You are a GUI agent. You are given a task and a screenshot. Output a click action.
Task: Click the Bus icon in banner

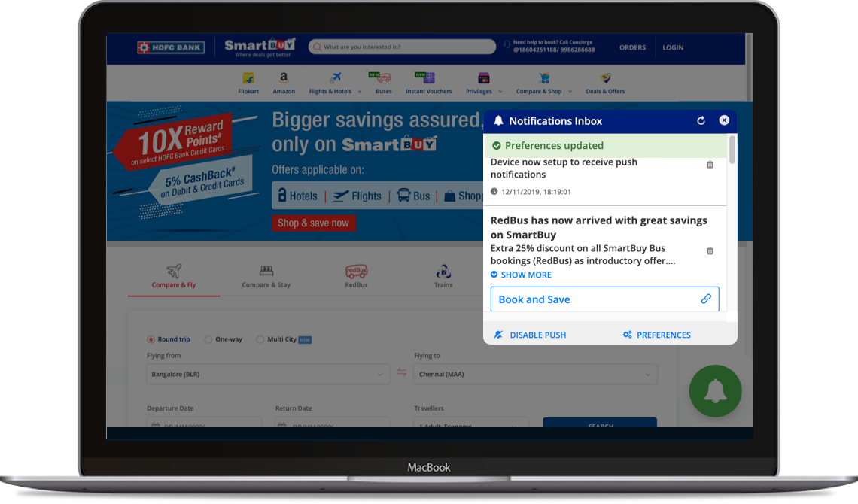[x=403, y=195]
